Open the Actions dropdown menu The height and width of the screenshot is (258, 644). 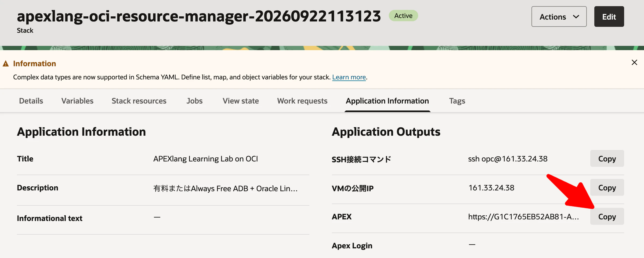[x=559, y=17]
